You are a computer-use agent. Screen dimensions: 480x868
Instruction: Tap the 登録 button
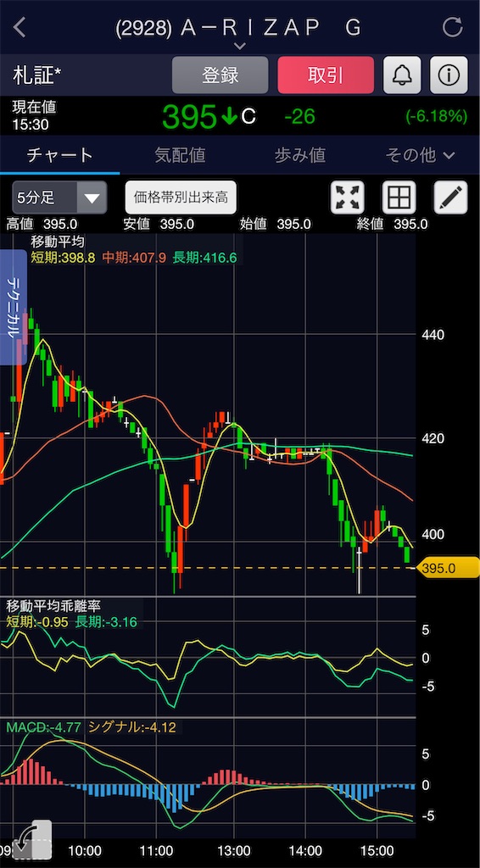[220, 75]
